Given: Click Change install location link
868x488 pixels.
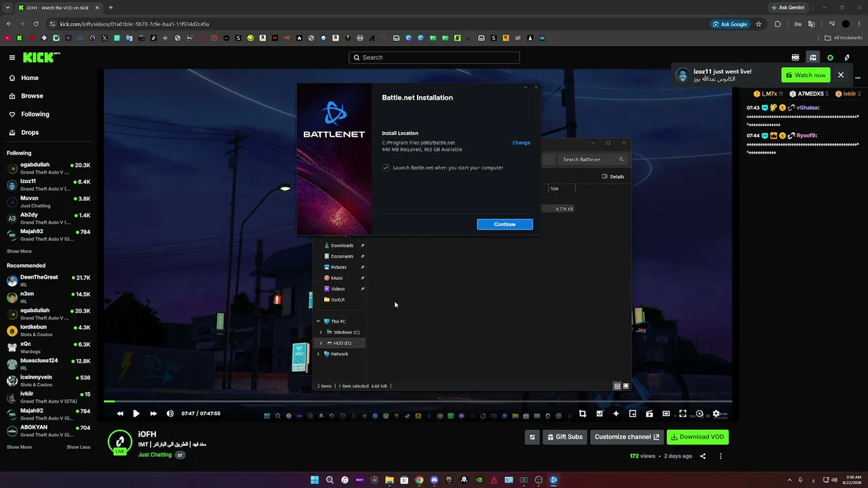Looking at the screenshot, I should [521, 143].
